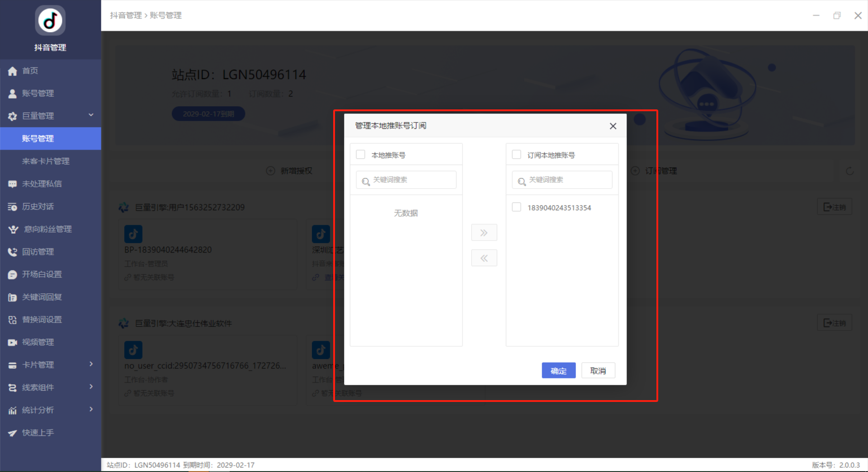Click the camera icon beside 视频管理

(13, 342)
